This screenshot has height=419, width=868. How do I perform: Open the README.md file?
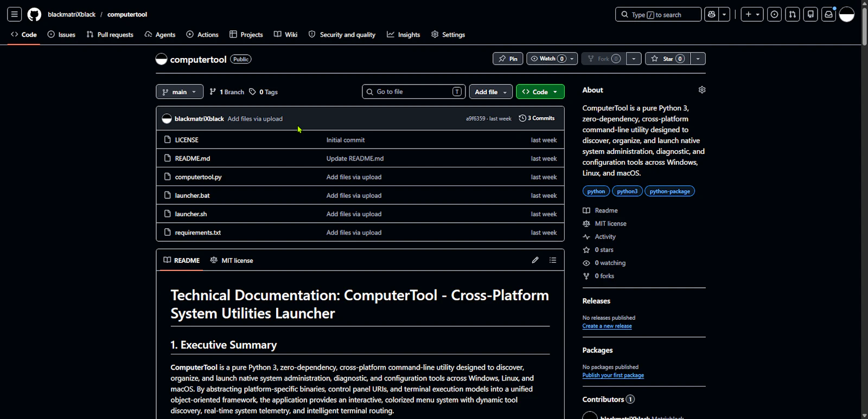pos(193,158)
